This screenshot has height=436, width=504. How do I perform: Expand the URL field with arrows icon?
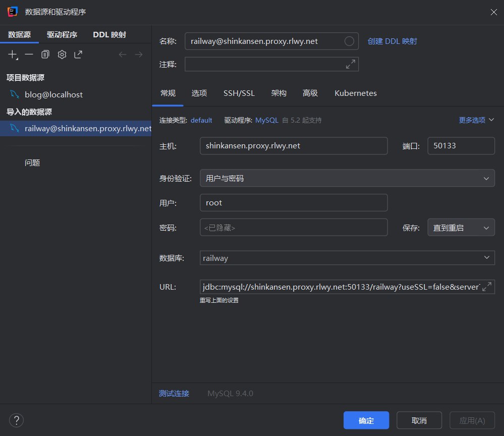click(487, 287)
